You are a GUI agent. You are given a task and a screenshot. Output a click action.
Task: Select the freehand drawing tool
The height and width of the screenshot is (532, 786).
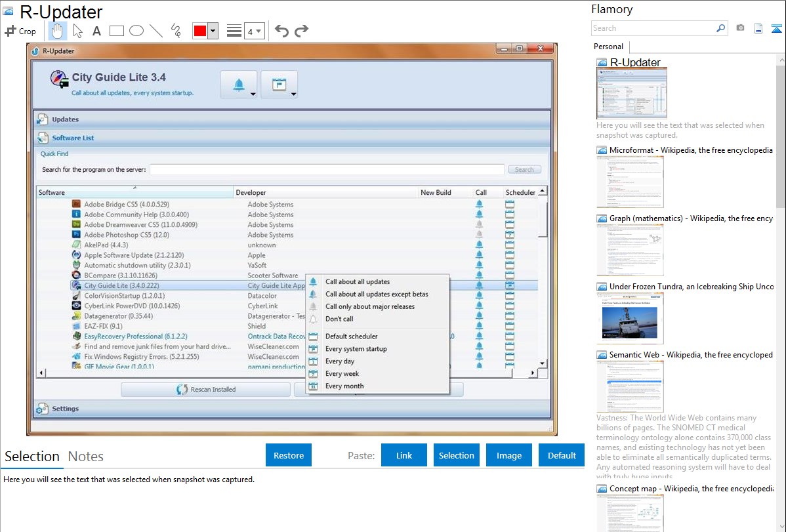coord(176,31)
